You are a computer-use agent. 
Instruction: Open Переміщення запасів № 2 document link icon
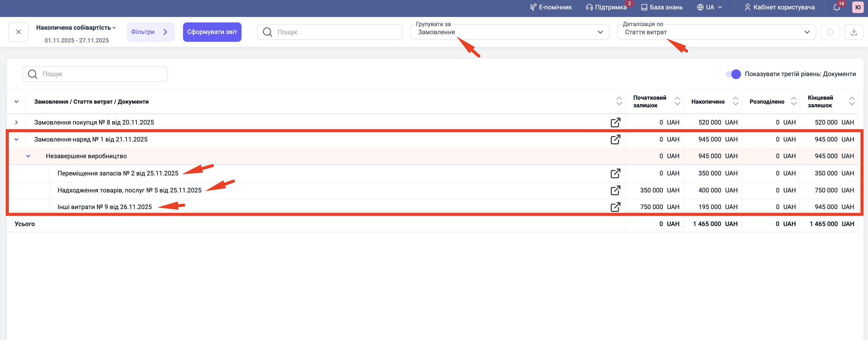coord(615,173)
